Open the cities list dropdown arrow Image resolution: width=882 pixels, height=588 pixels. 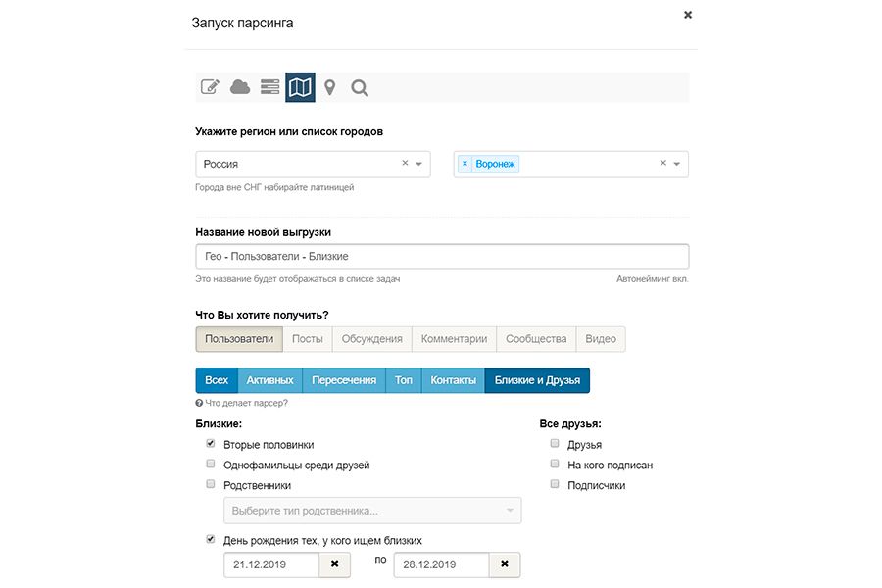click(677, 164)
